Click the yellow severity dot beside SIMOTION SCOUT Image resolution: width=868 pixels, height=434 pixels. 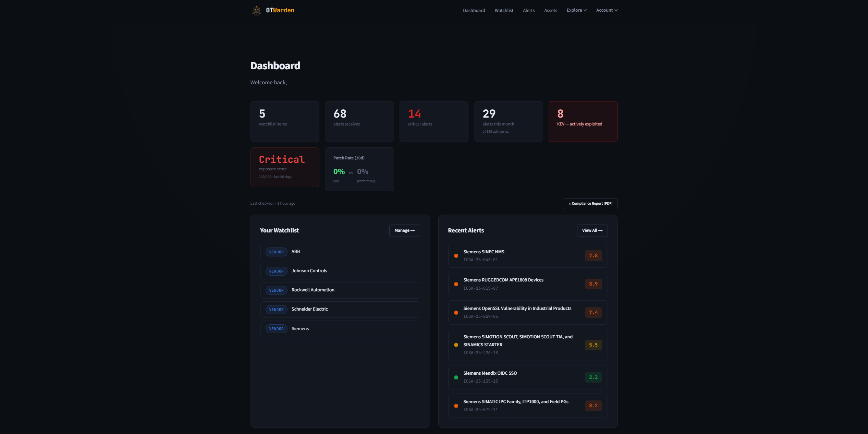point(456,345)
